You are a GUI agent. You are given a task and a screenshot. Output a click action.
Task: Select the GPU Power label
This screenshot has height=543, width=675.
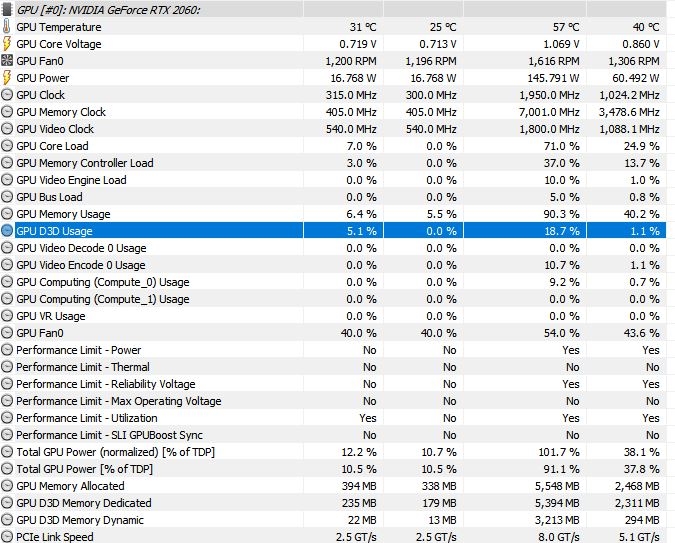click(43, 78)
